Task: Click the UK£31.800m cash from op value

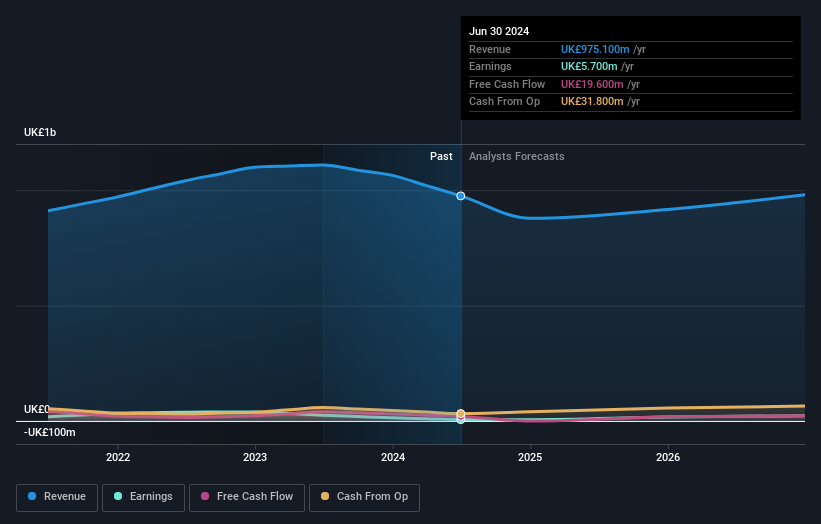Action: pyautogui.click(x=592, y=102)
